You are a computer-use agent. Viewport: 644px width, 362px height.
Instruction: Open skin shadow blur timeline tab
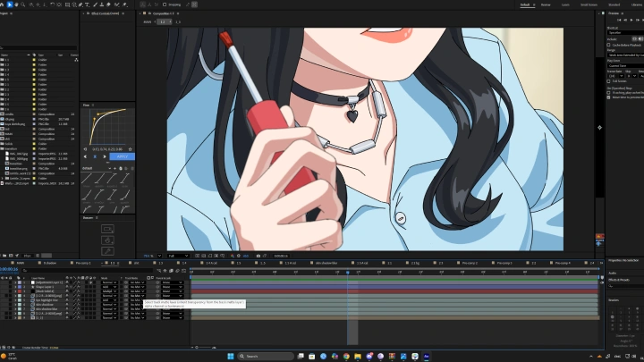[326, 263]
